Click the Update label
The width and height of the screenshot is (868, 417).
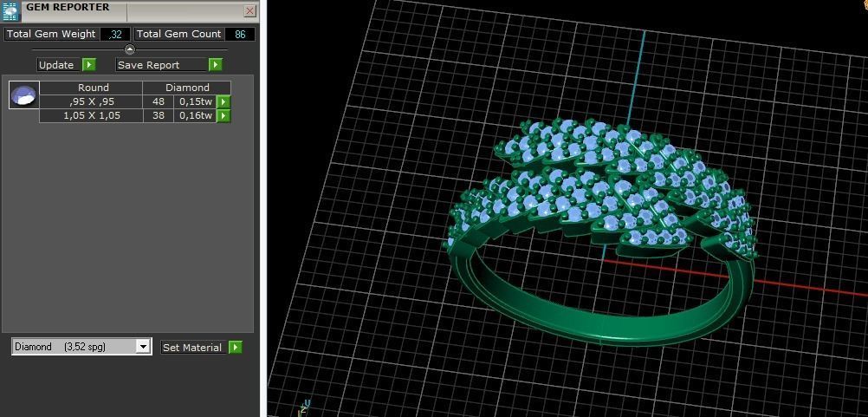[56, 65]
